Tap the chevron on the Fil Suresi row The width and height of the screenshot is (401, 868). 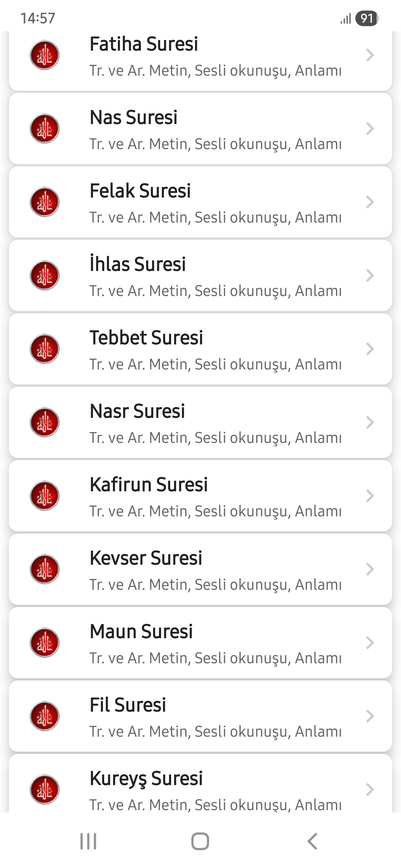tap(370, 716)
